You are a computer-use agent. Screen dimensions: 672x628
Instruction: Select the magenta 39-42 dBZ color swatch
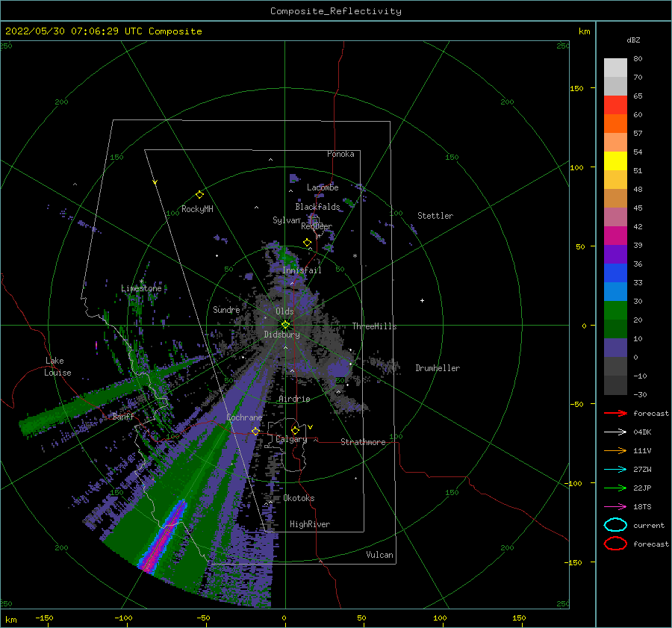tap(615, 236)
